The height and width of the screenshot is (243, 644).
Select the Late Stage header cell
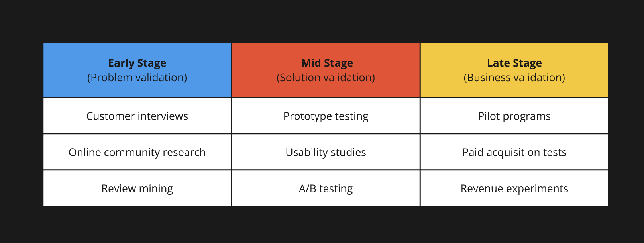pyautogui.click(x=514, y=70)
